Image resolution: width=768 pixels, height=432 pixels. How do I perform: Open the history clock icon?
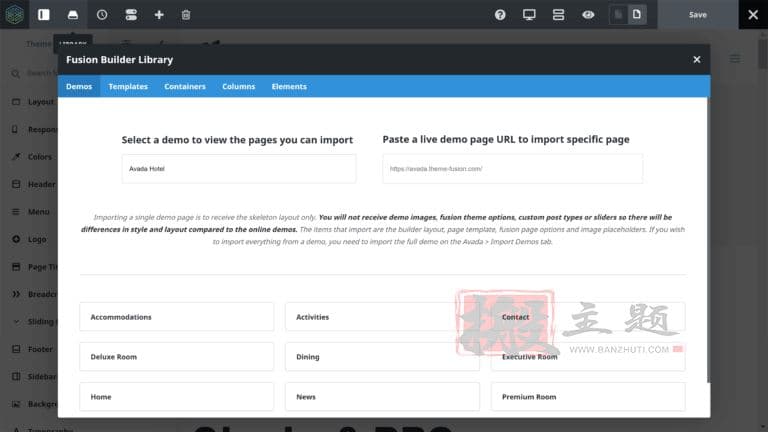coord(102,15)
